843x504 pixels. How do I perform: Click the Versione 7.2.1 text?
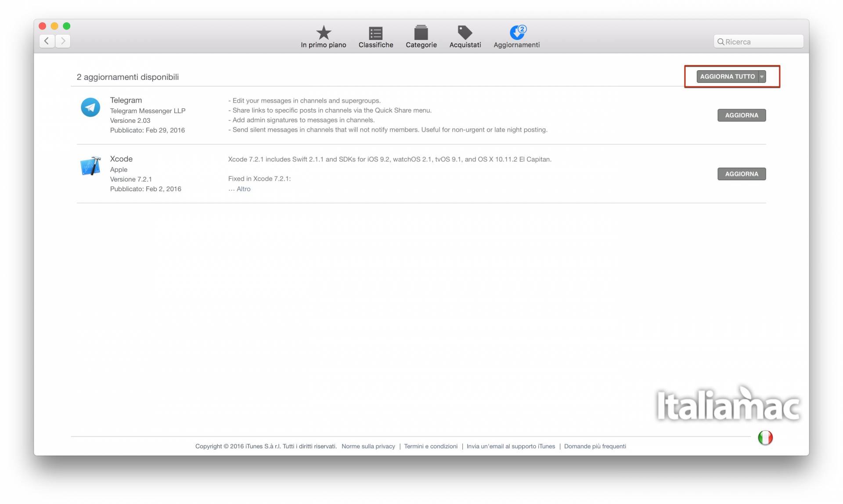(131, 179)
